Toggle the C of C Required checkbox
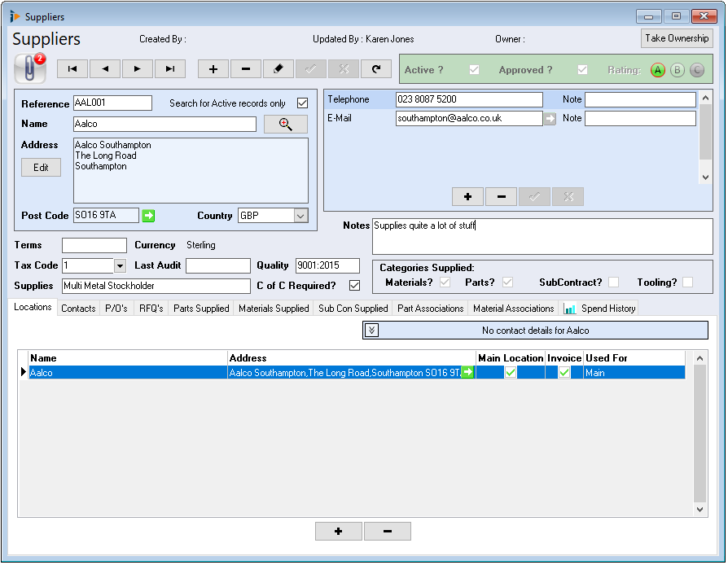The image size is (728, 565). (354, 286)
